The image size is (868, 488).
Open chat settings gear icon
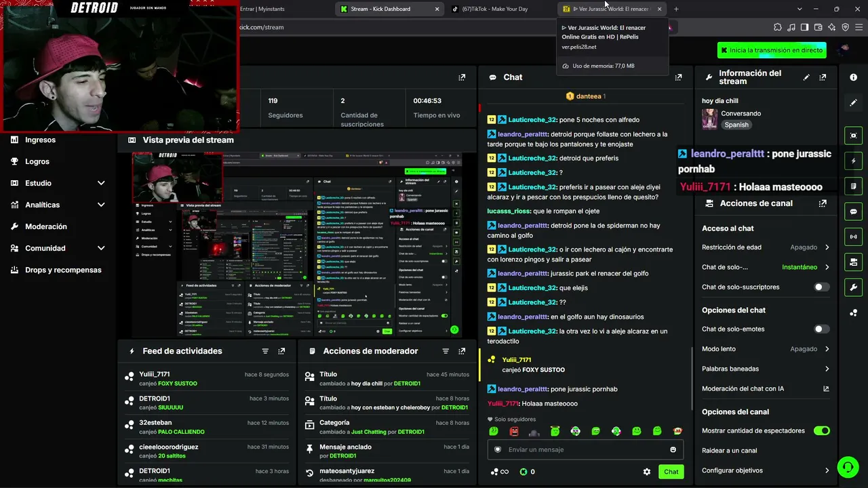pyautogui.click(x=646, y=472)
